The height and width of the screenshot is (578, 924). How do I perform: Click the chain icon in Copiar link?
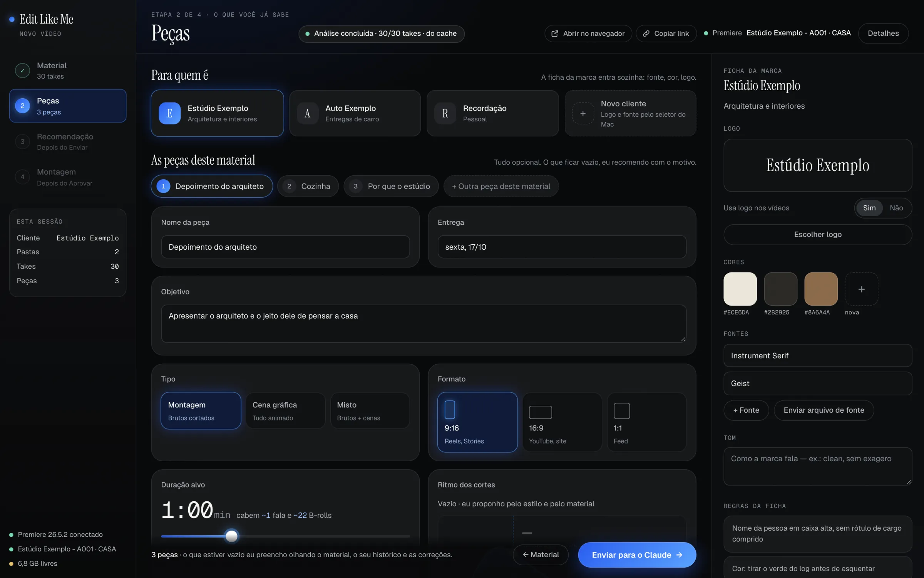pos(646,34)
